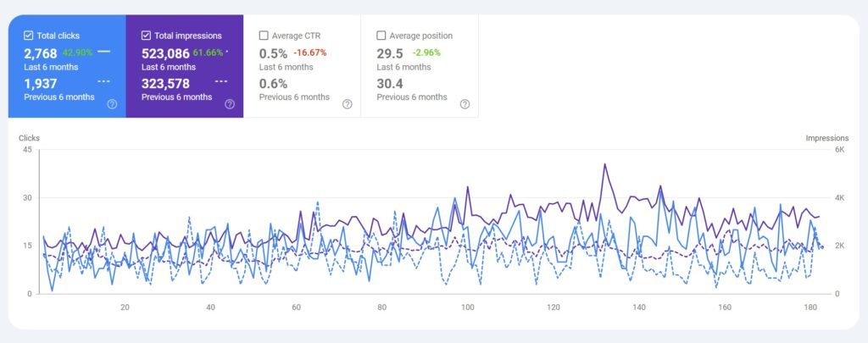The width and height of the screenshot is (868, 343).
Task: Click solid line legend on Total clicks card
Action: click(x=103, y=52)
